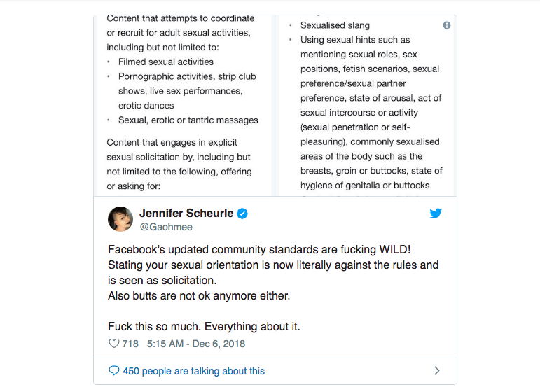
Task: Click the info icon on the image
Action: [447, 25]
